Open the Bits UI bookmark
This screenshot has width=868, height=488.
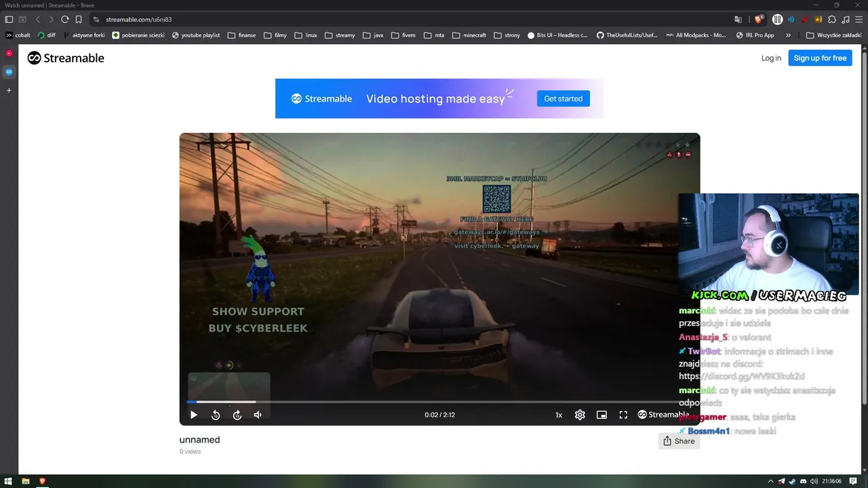point(557,35)
